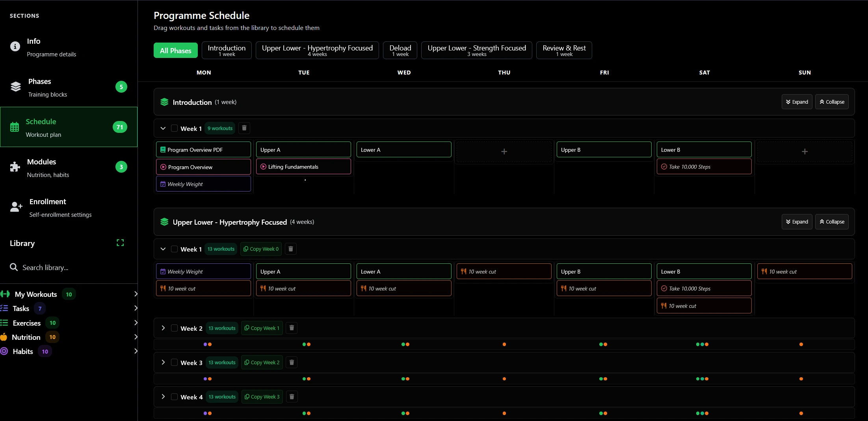Expand Habits library arrow

136,351
